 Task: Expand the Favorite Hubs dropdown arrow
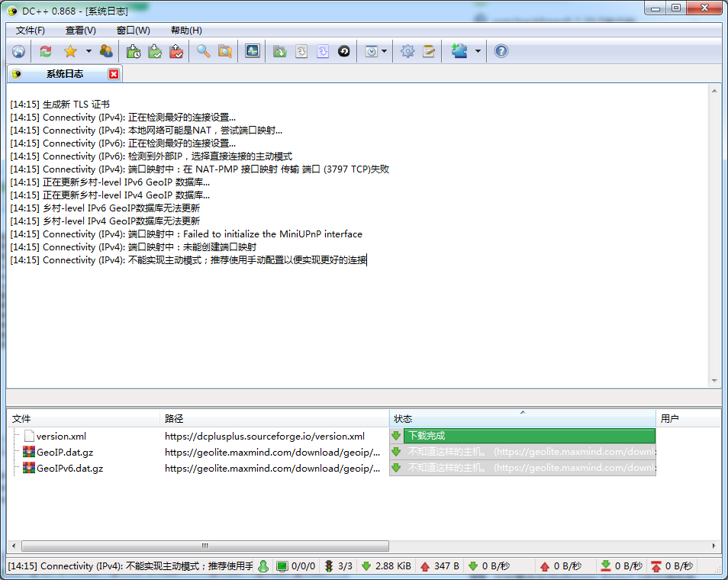[x=89, y=52]
